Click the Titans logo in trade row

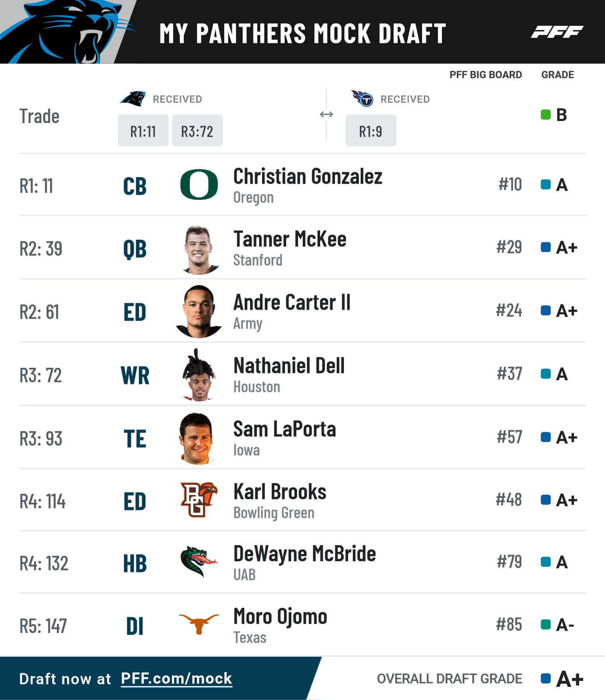[x=362, y=98]
